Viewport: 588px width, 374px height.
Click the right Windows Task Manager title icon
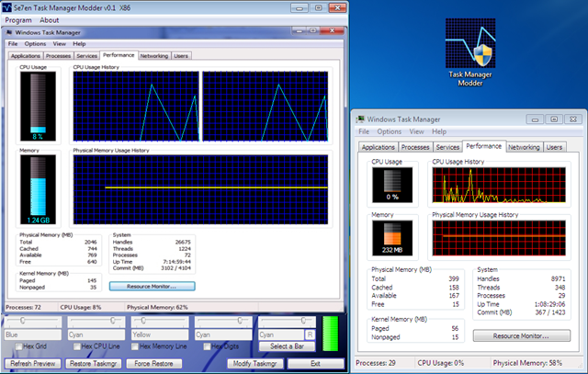coord(359,119)
